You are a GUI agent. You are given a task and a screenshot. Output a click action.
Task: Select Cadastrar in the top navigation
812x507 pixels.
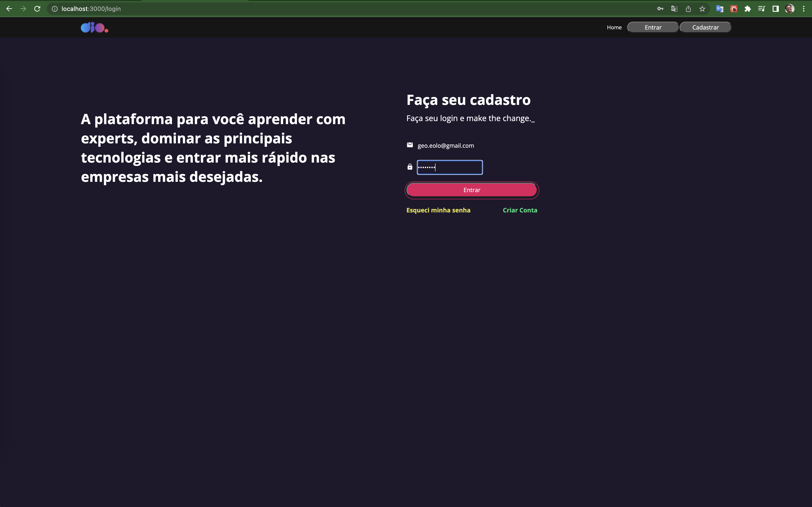pos(705,27)
